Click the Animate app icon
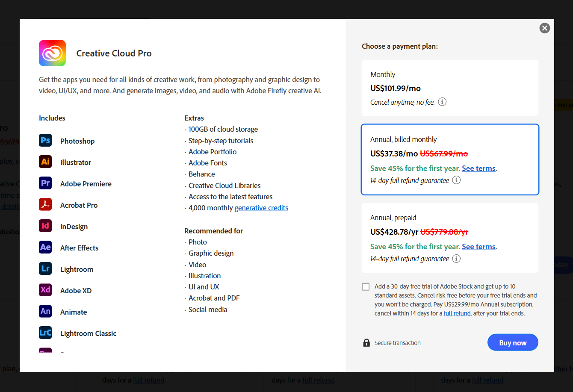 coord(45,311)
